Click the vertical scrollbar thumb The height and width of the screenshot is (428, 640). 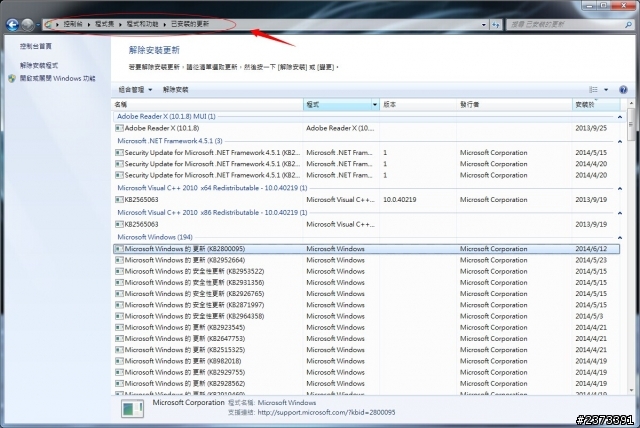pyautogui.click(x=631, y=124)
